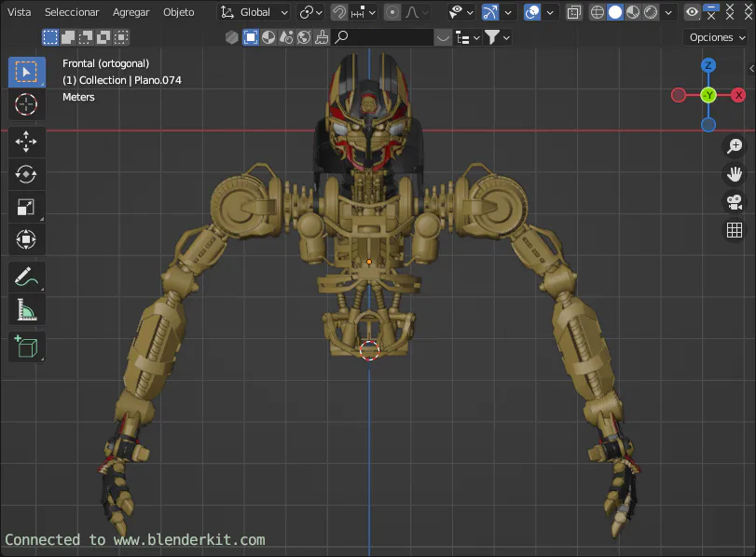
Task: Click the "Frontal (ortogonal)" view label
Action: click(106, 63)
